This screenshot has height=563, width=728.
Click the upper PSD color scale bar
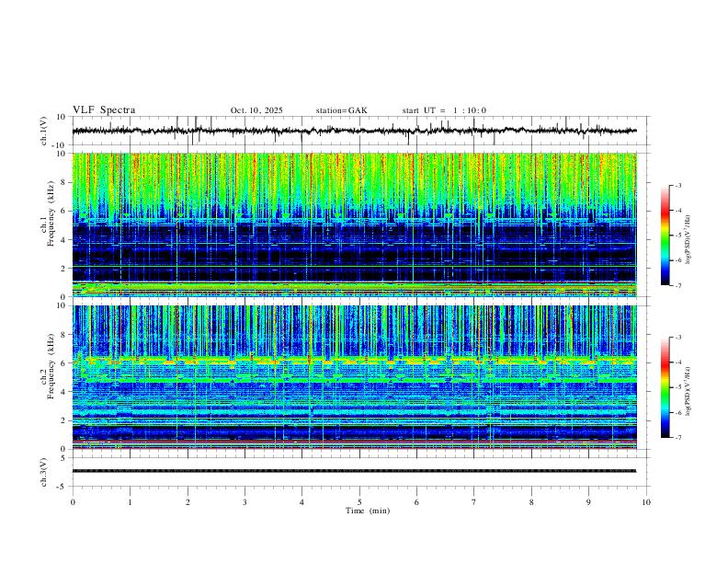click(665, 236)
